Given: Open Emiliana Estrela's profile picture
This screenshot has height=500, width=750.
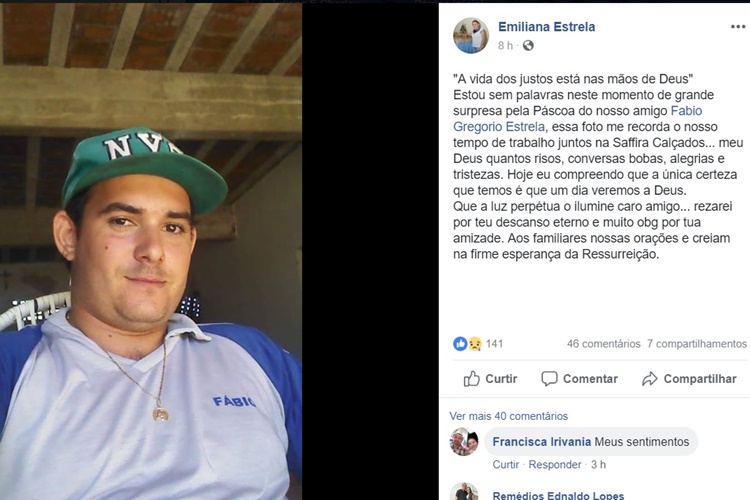Looking at the screenshot, I should click(x=471, y=35).
